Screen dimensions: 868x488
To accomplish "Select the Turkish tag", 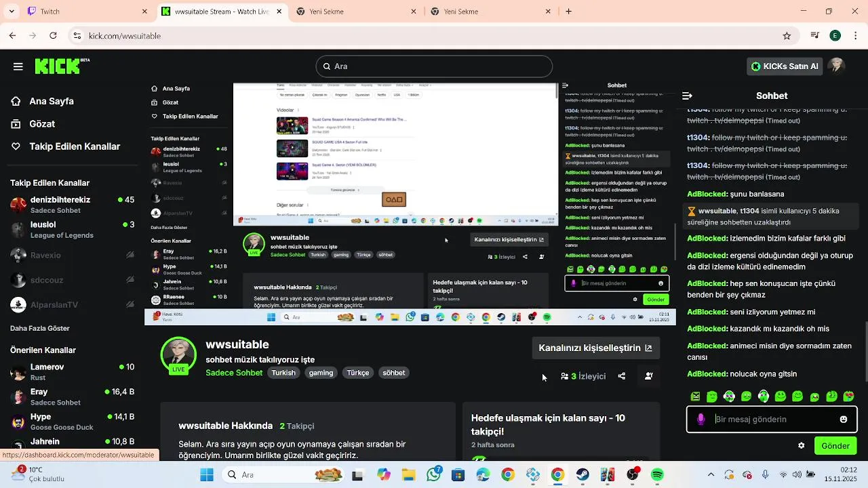I will pyautogui.click(x=283, y=373).
